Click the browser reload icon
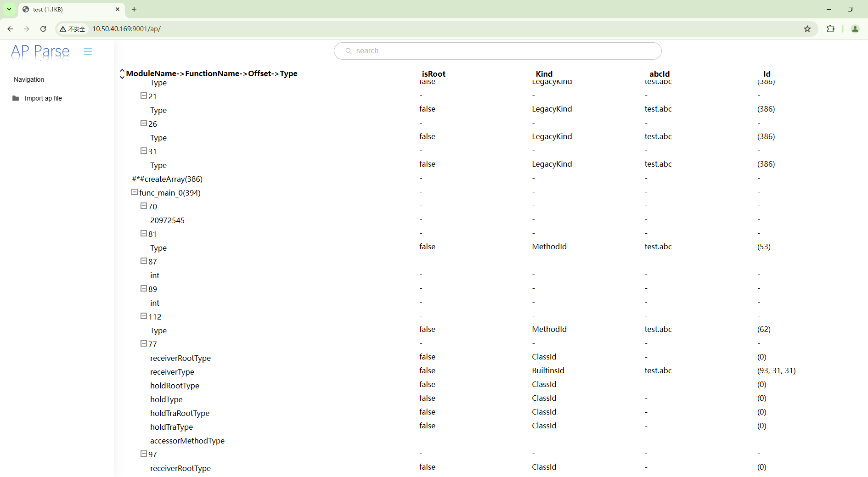This screenshot has width=868, height=477. tap(43, 29)
